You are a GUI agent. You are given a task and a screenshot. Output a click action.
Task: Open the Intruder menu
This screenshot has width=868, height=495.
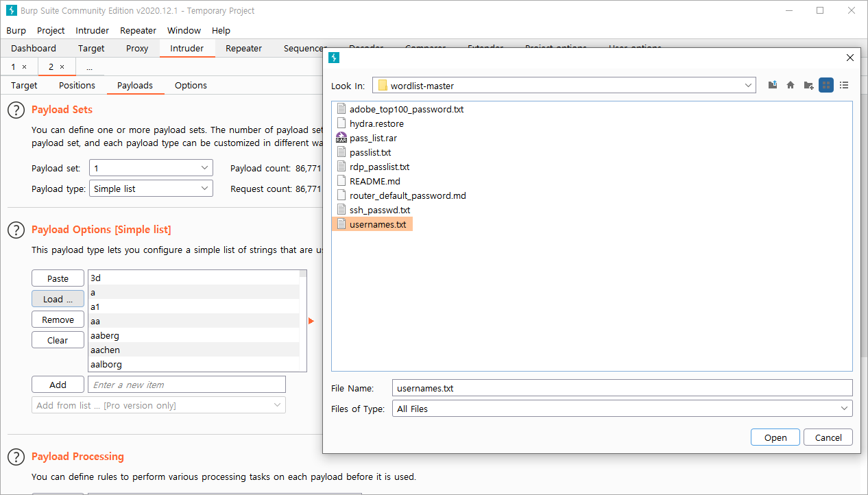(x=93, y=31)
